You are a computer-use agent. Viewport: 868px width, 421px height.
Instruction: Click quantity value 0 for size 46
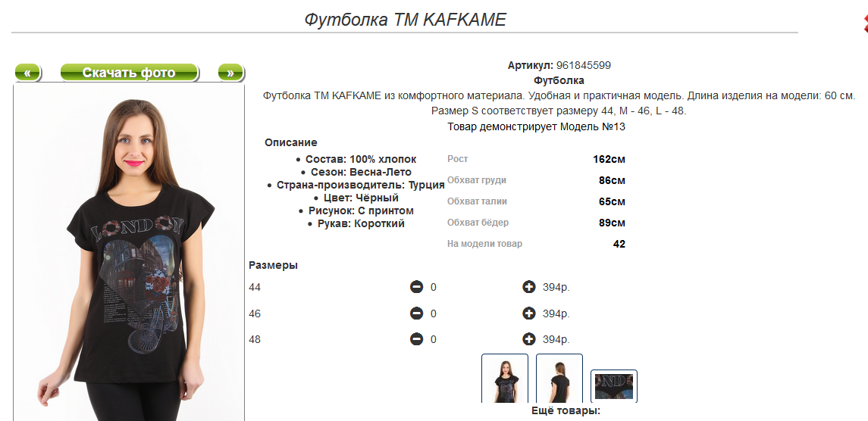[434, 313]
